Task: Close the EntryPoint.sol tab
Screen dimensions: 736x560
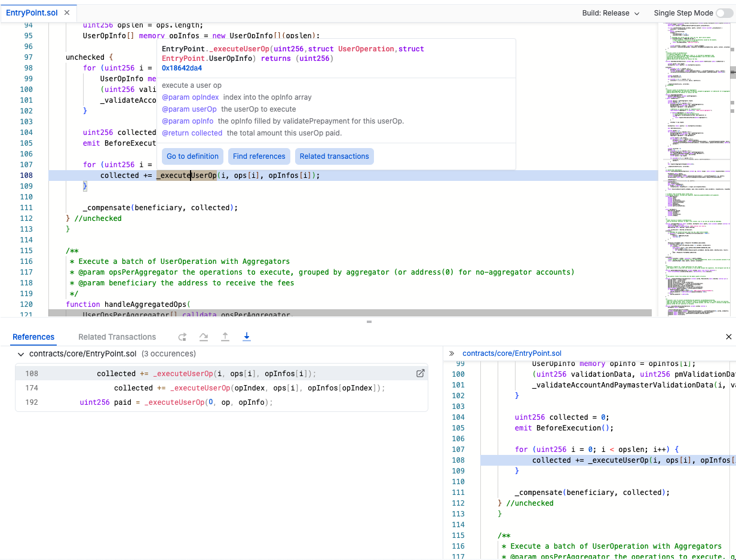Action: click(x=66, y=13)
